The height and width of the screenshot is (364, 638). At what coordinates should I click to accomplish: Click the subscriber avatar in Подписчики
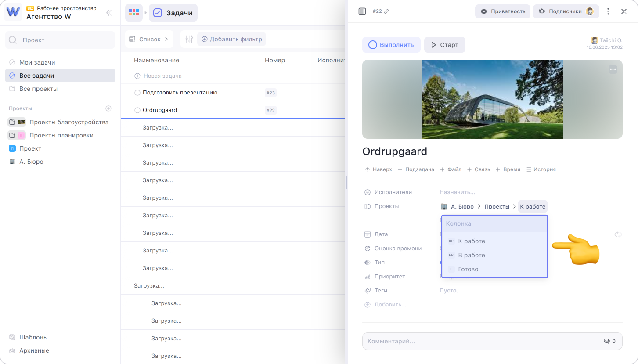point(590,11)
